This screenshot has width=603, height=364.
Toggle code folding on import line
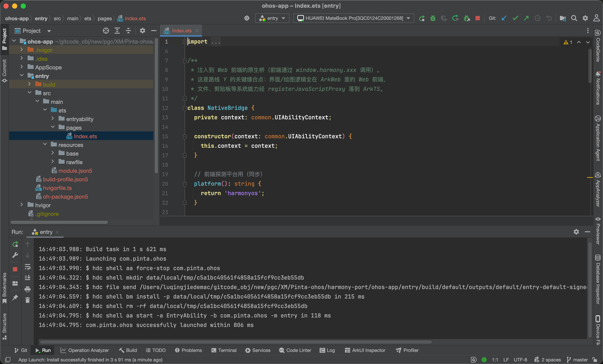point(185,42)
